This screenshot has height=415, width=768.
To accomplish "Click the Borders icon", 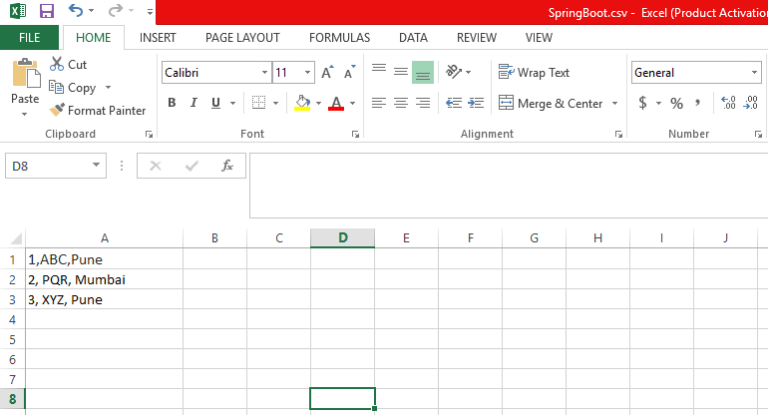I will pos(258,103).
